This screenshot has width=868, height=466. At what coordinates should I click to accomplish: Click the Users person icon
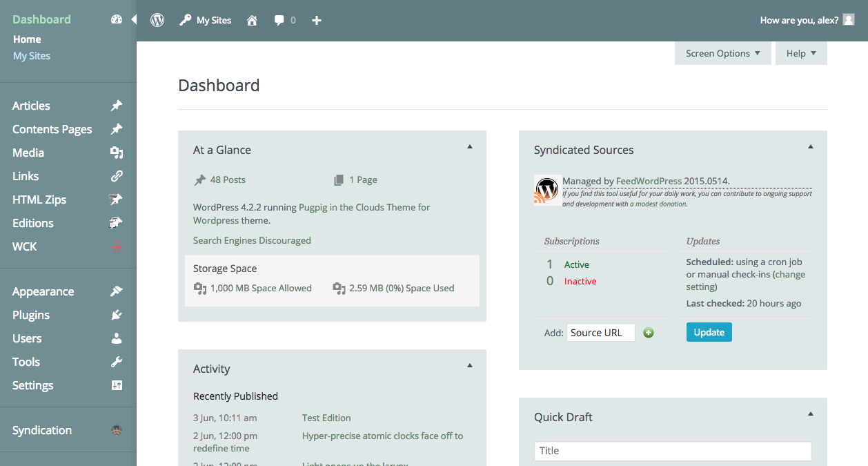click(117, 338)
